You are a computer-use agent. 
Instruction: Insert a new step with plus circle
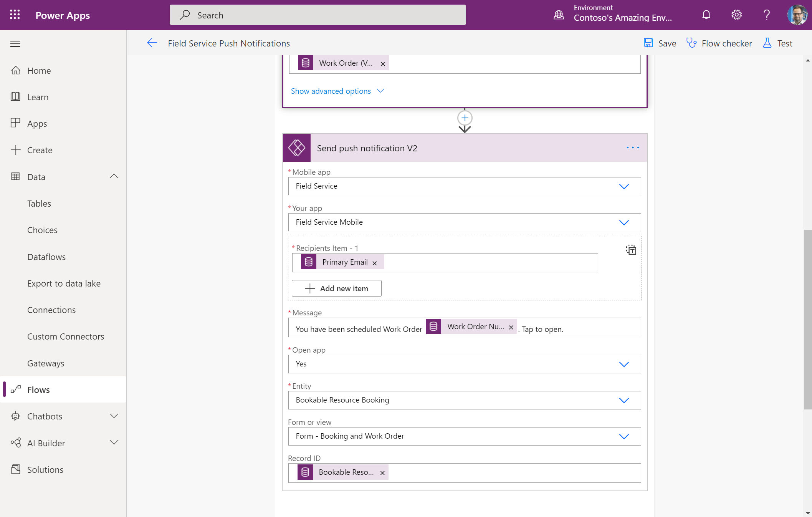pos(465,118)
